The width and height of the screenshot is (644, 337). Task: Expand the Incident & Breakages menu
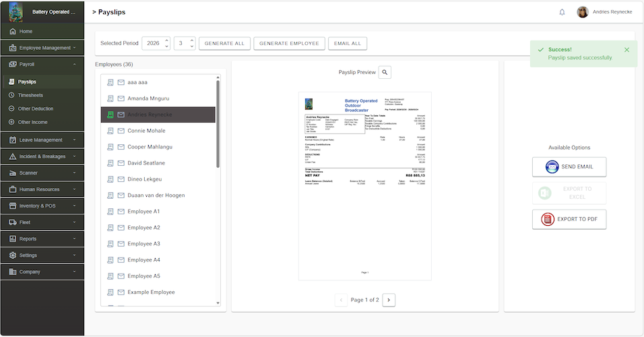tap(42, 156)
